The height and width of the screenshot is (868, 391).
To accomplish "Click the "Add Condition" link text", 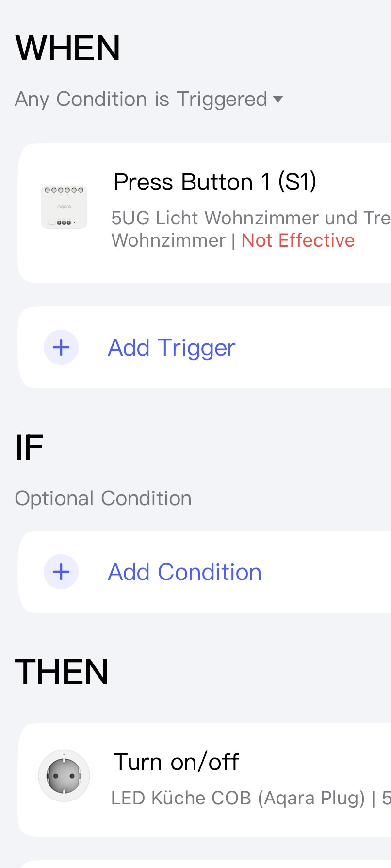I will click(184, 572).
